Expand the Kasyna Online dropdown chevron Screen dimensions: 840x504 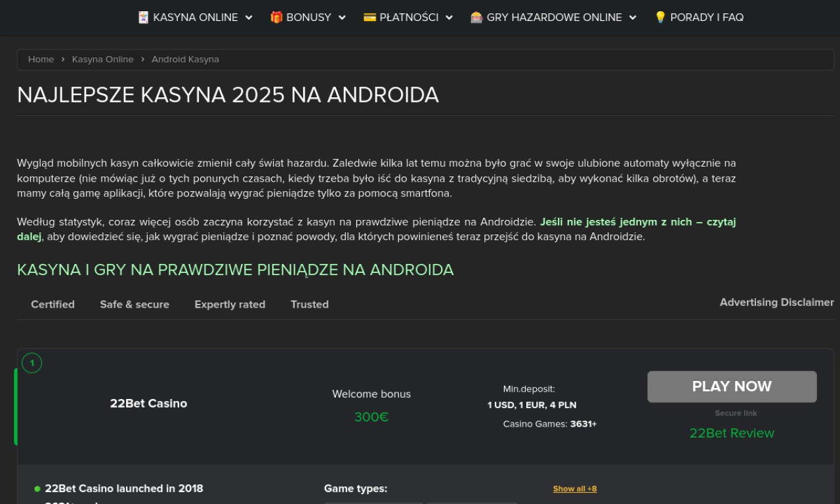(249, 18)
